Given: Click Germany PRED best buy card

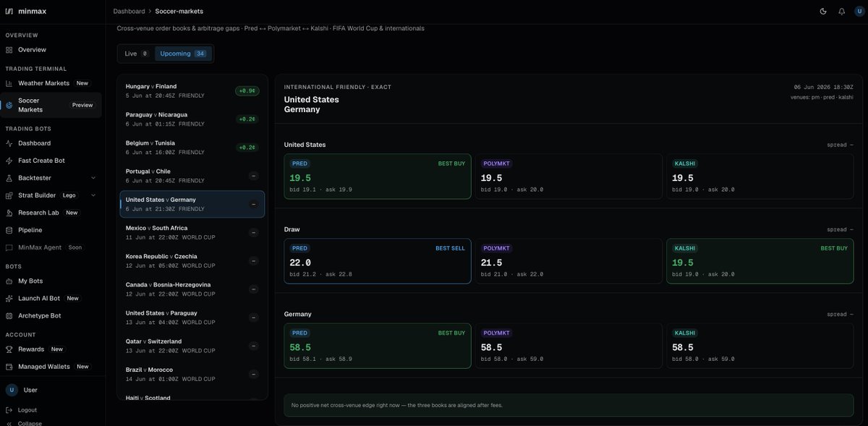Looking at the screenshot, I should (378, 346).
